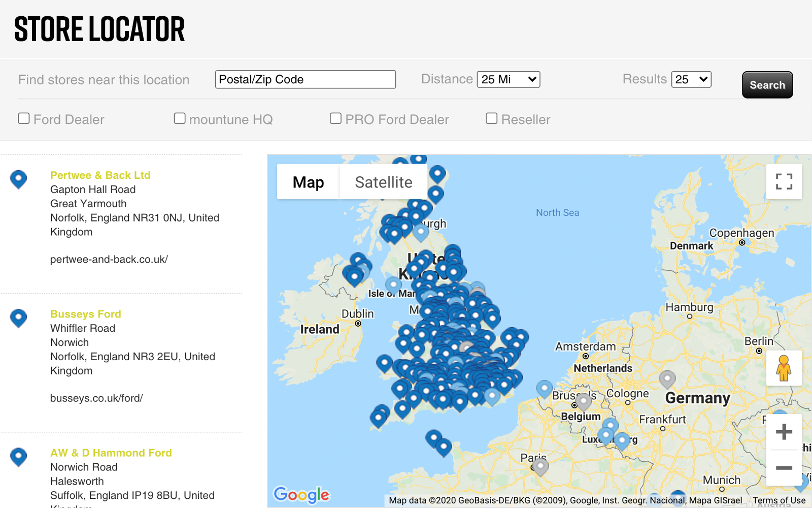Enable the mountune HQ filter
812x508 pixels.
click(x=180, y=118)
